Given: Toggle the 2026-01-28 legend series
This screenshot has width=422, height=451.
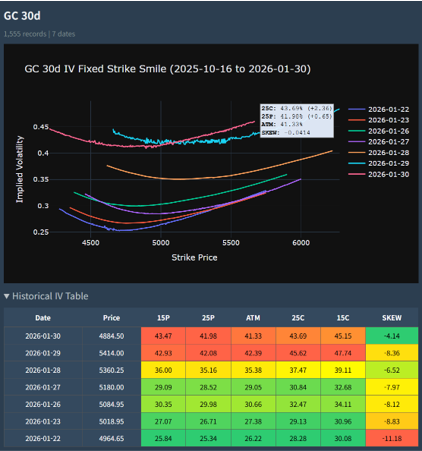Looking at the screenshot, I should point(379,153).
